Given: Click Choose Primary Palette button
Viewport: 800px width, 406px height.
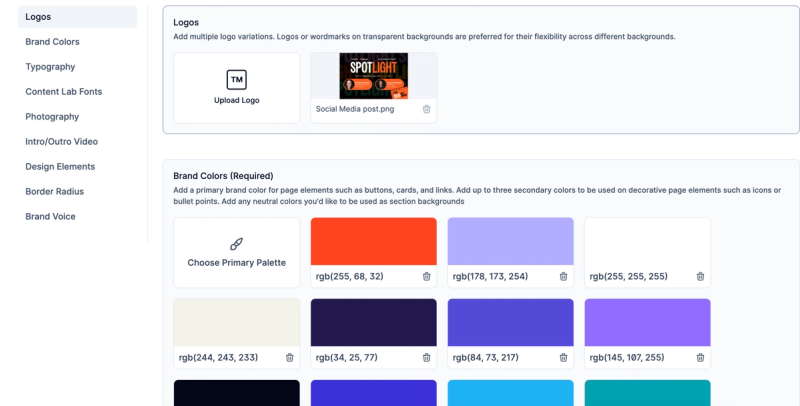Looking at the screenshot, I should (237, 252).
